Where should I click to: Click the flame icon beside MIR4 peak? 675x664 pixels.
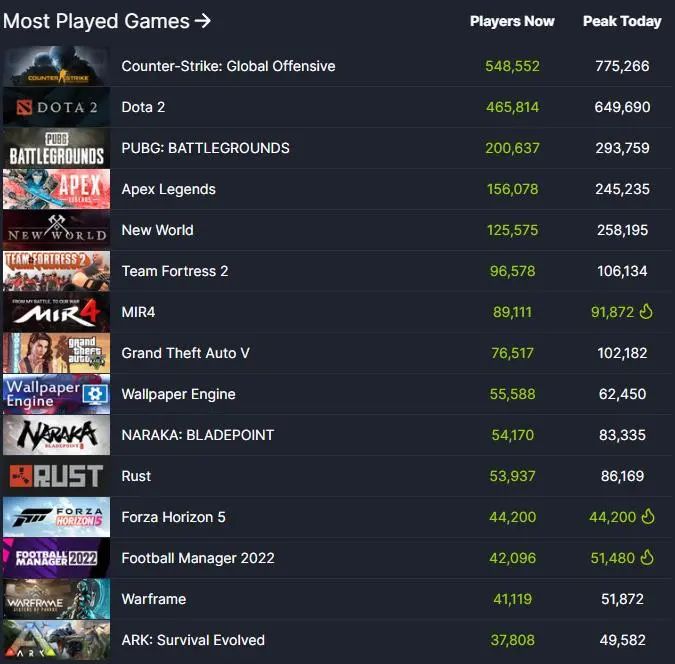tap(646, 311)
